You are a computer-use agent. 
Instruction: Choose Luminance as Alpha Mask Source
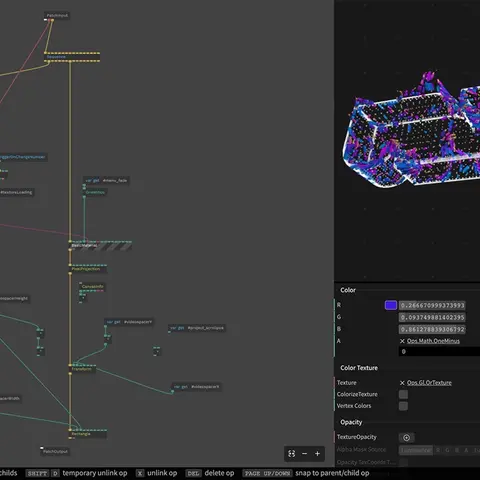(416, 450)
